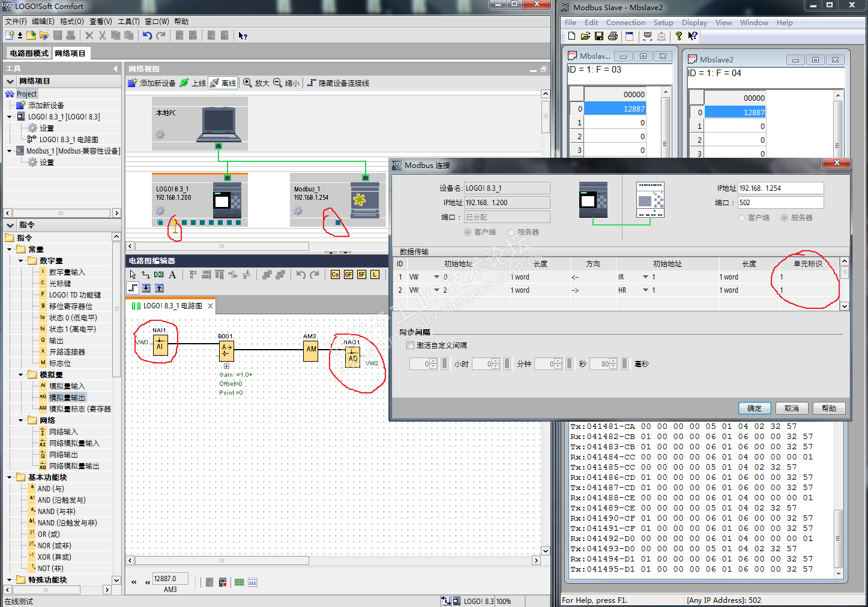Open the HR type dropdown in row 2

(645, 290)
